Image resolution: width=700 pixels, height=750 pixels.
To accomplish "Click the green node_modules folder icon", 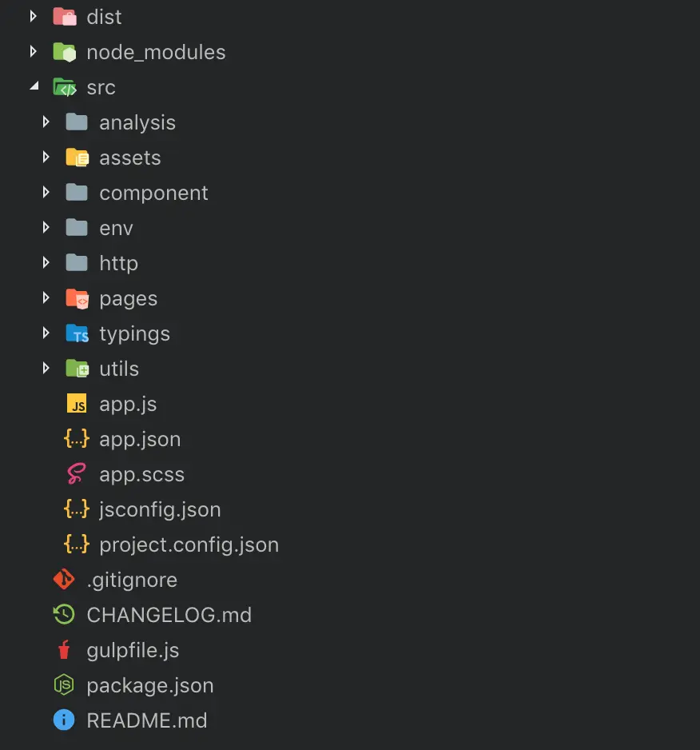I will tap(65, 52).
